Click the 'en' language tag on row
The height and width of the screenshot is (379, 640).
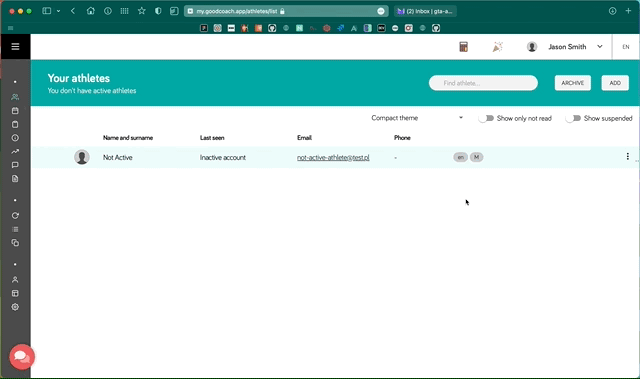[x=460, y=157]
